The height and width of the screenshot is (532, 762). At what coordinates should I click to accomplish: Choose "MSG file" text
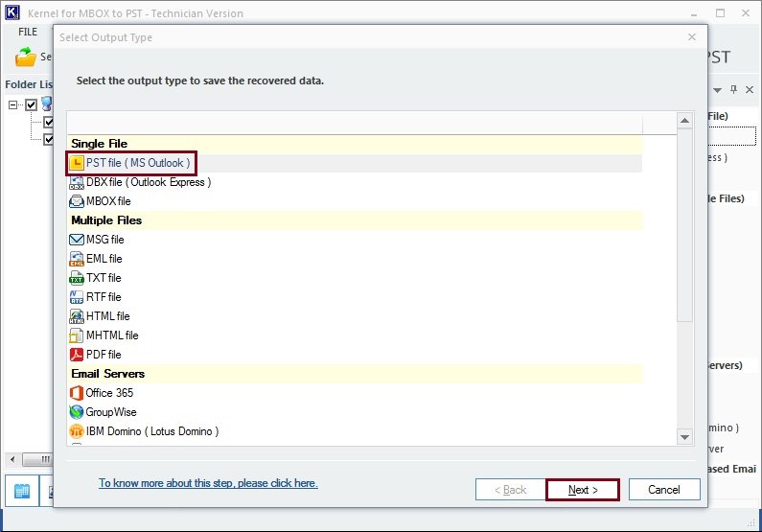[x=105, y=240]
